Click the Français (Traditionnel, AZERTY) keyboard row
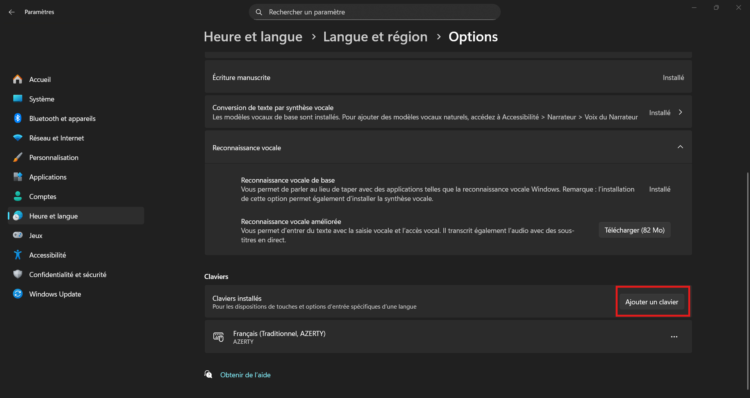 point(448,337)
